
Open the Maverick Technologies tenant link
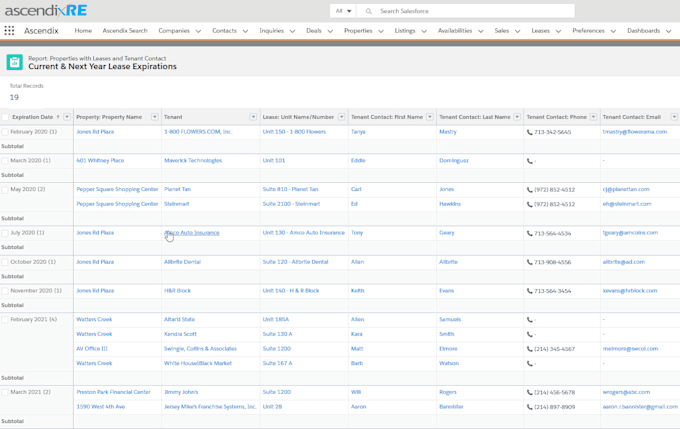coord(193,160)
